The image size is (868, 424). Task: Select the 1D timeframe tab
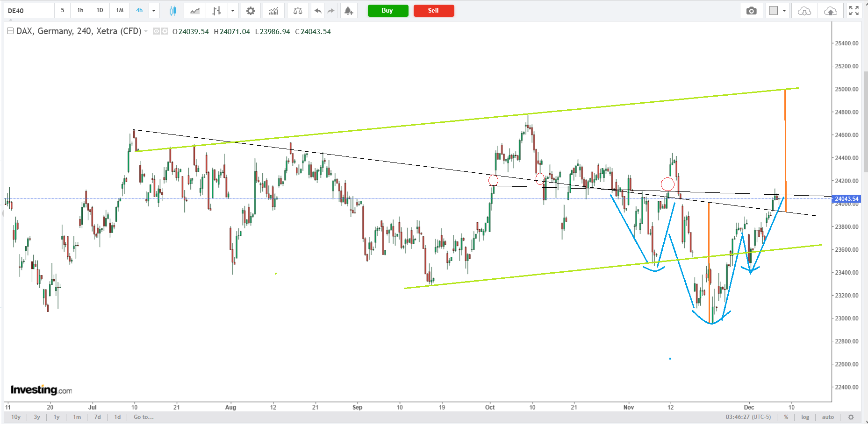(100, 10)
